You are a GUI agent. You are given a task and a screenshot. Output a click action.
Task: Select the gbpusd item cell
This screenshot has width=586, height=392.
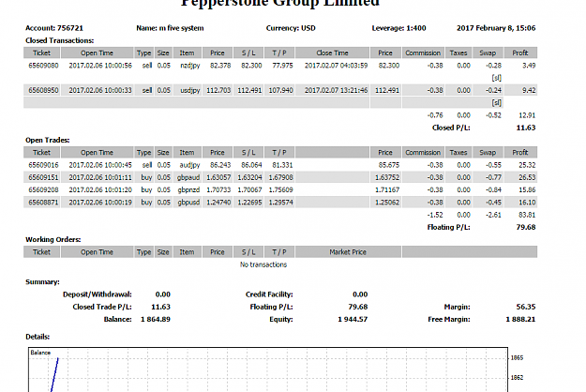(188, 203)
